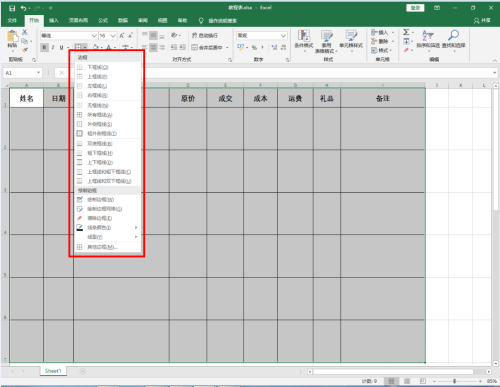Click the Draw Border Grid icon

pyautogui.click(x=80, y=209)
